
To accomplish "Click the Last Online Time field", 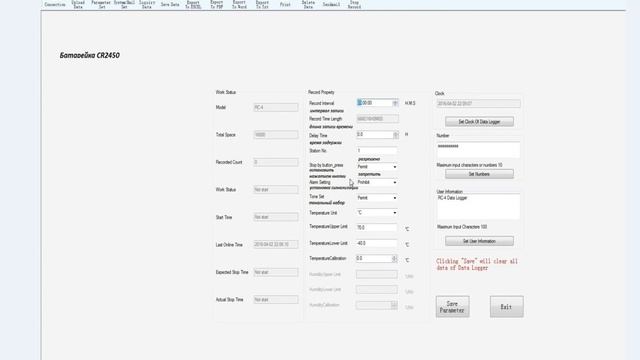I will tap(276, 244).
